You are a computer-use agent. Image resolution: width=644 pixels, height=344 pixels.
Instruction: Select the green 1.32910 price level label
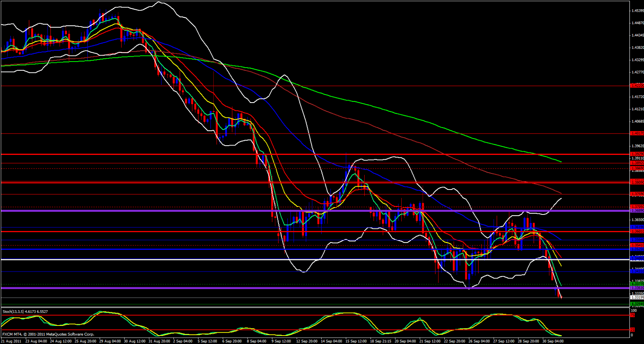click(x=637, y=304)
